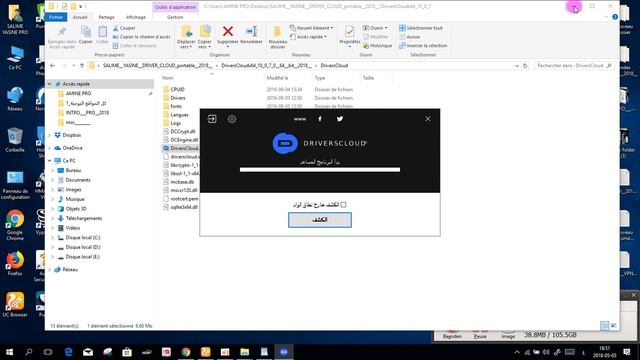Sort by the Nom column header
The image size is (640, 360).
(168, 78)
